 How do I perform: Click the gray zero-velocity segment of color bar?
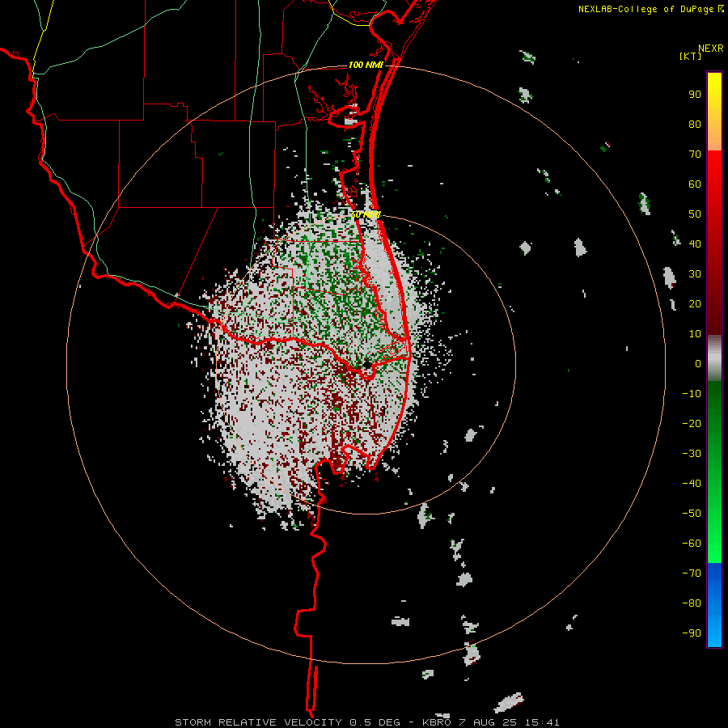click(714, 358)
